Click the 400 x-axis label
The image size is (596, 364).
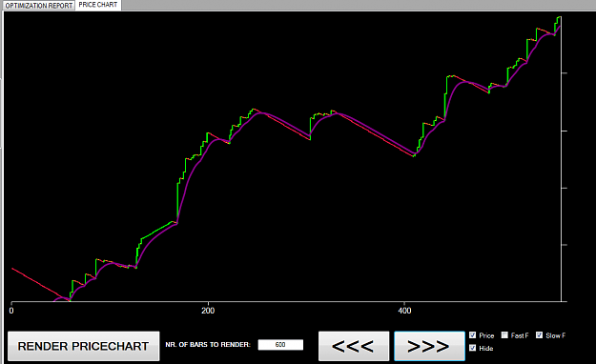(x=404, y=311)
